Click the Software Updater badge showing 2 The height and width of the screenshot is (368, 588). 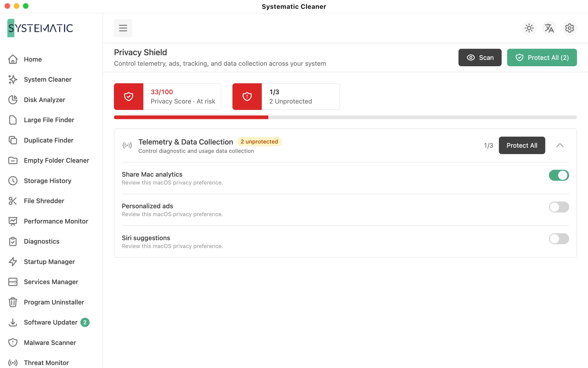(85, 322)
